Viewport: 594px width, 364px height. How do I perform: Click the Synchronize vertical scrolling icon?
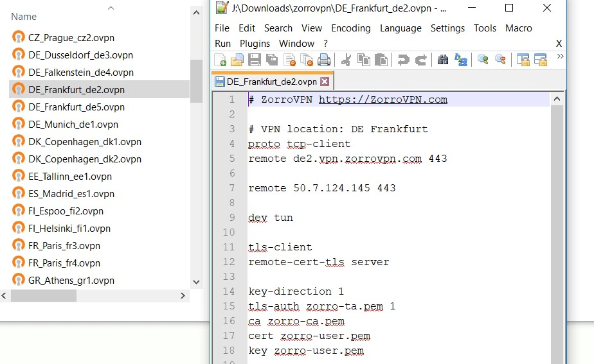[523, 60]
